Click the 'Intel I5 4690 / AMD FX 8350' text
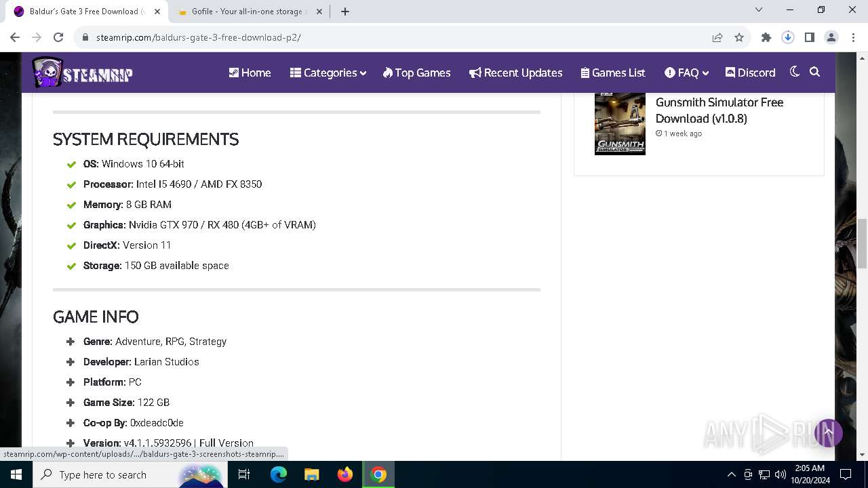 199,184
